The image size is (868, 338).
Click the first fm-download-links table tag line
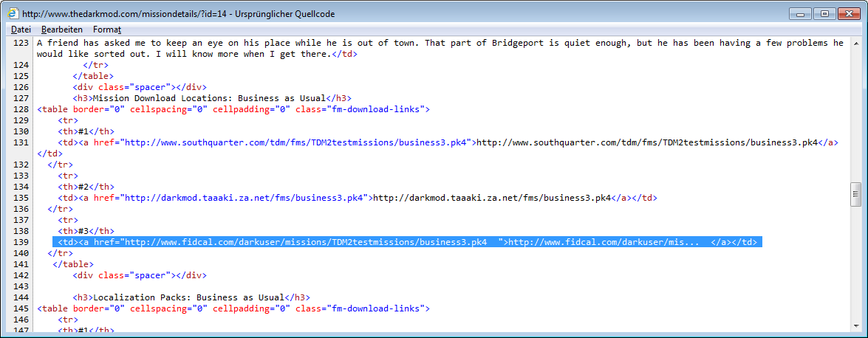point(233,109)
